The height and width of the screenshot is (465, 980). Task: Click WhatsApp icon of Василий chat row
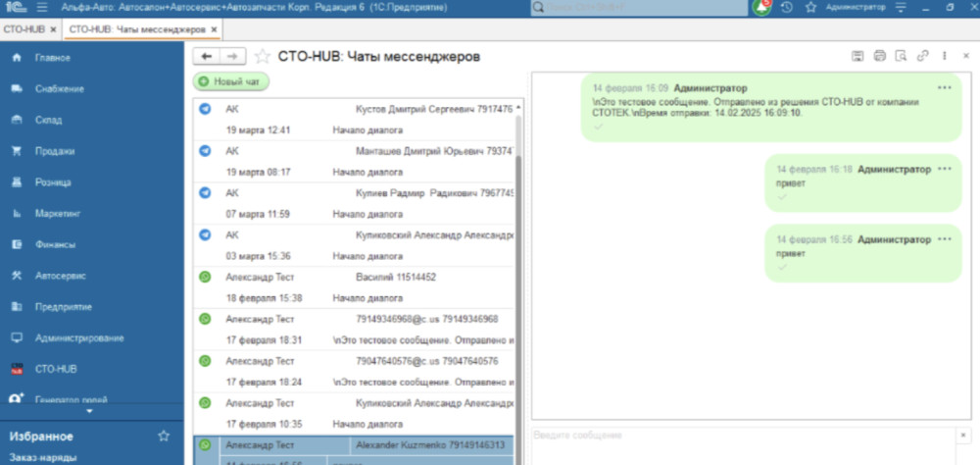pyautogui.click(x=205, y=277)
